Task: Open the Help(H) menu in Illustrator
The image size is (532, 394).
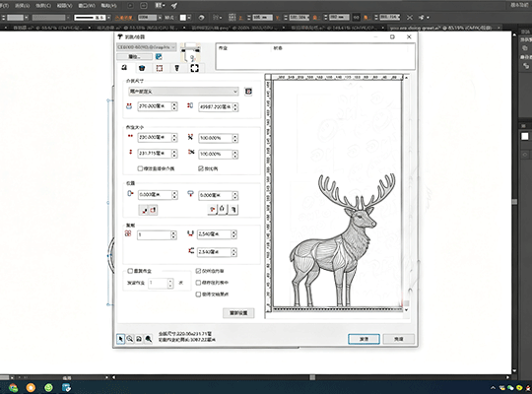Action: pos(108,6)
